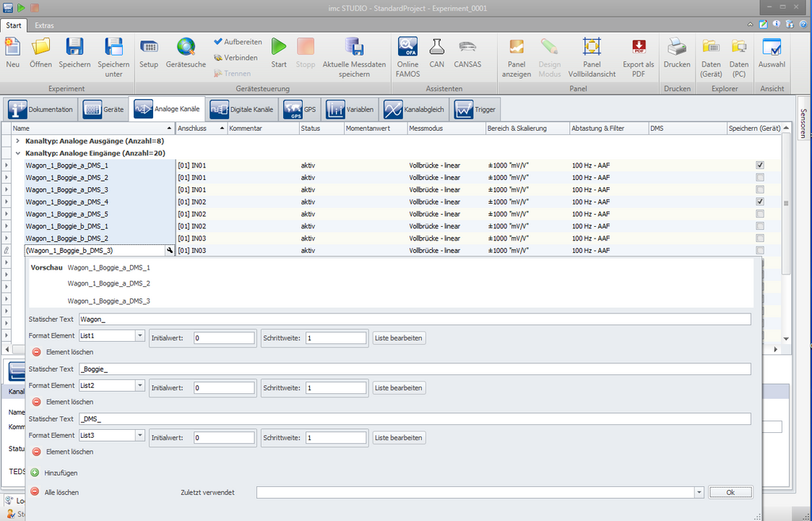Open the Setup icon in ribbon
This screenshot has width=812, height=521.
pos(148,48)
